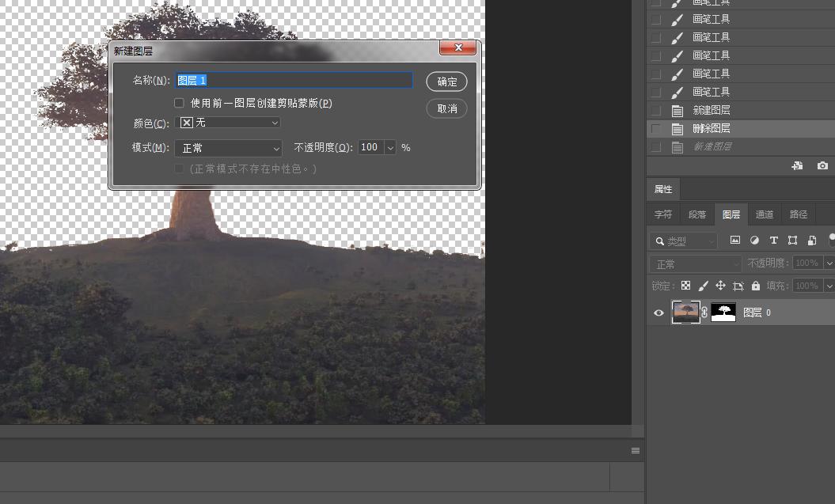Hide 图层 0 using its eye icon
835x504 pixels.
[659, 313]
